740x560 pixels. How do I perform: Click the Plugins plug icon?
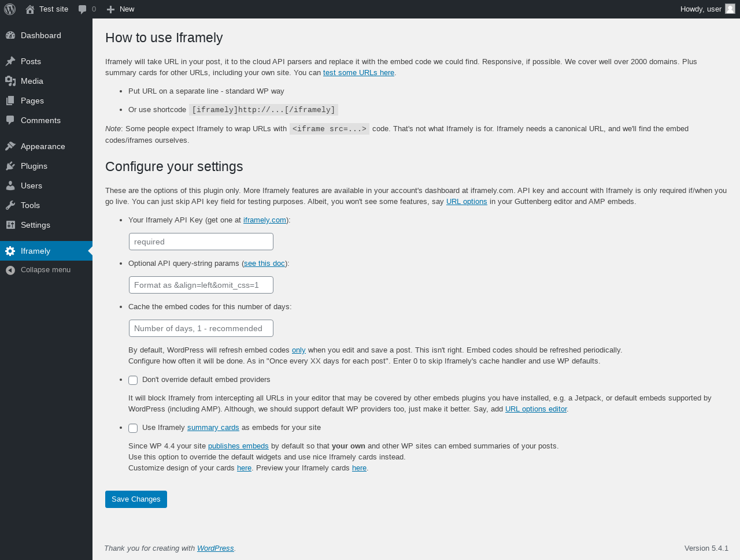tap(10, 166)
